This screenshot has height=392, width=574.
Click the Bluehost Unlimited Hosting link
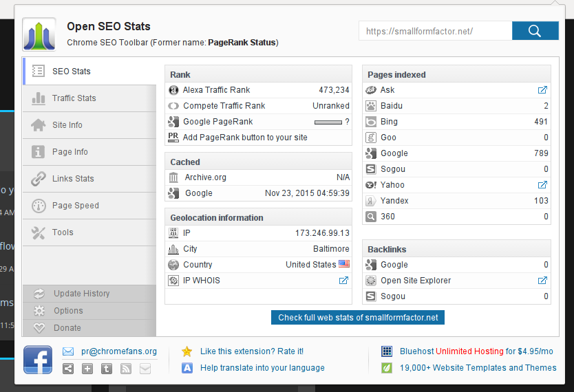pyautogui.click(x=476, y=351)
